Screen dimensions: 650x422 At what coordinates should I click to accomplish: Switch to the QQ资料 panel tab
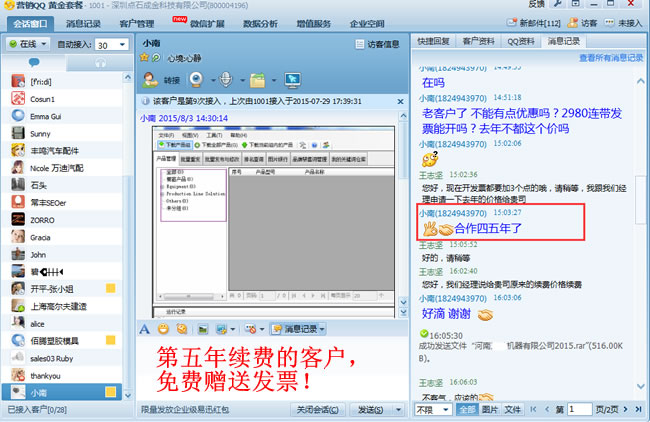[521, 41]
